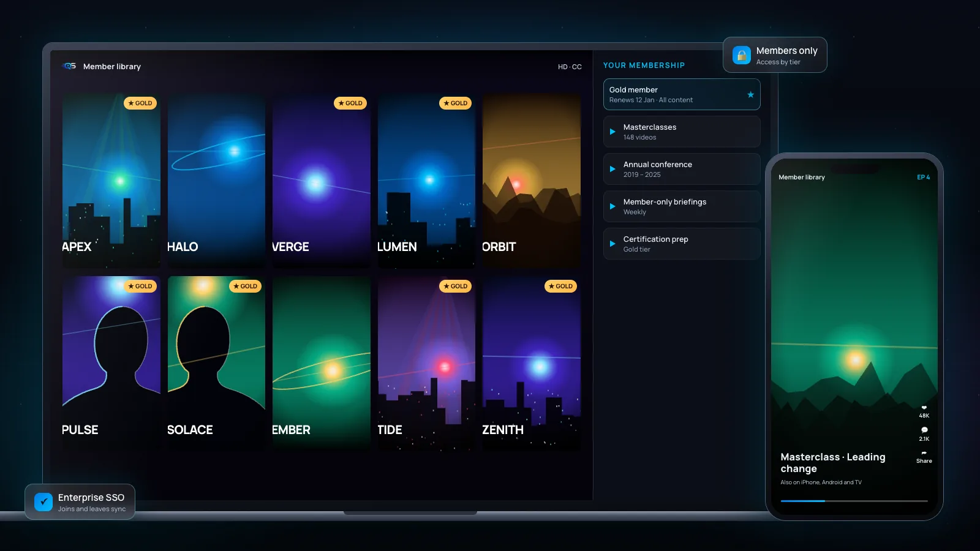Click the GOLD badge on TIDE card
This screenshot has width=980, height=551.
(456, 286)
